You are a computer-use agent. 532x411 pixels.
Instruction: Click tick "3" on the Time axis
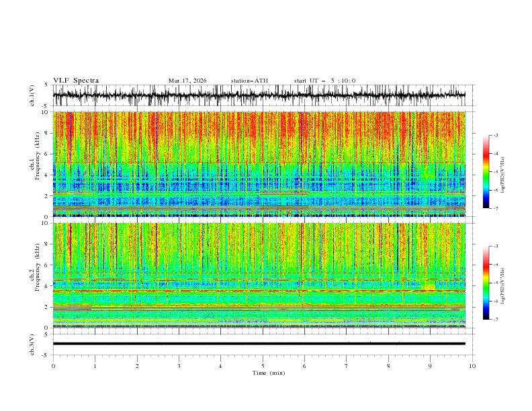click(x=179, y=366)
